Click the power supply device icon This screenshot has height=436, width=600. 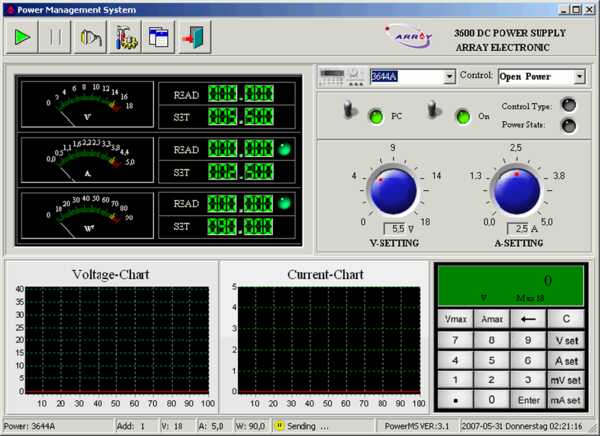click(x=343, y=77)
